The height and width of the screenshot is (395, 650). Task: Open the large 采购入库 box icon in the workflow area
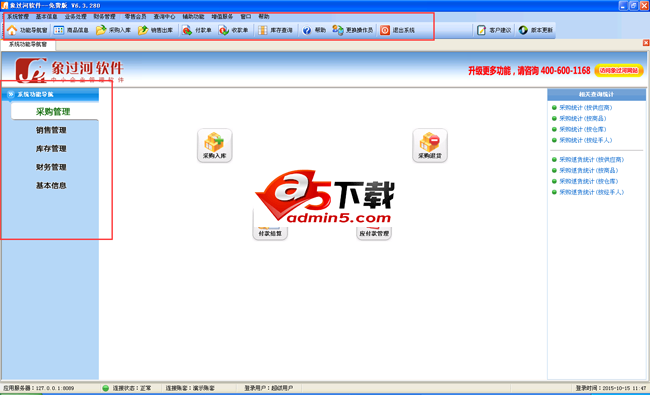[214, 145]
